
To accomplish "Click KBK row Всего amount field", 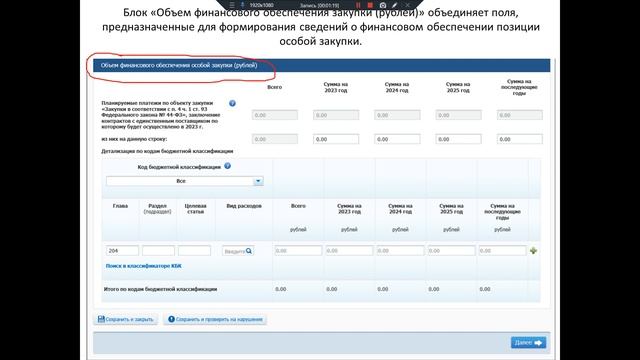I will (298, 251).
